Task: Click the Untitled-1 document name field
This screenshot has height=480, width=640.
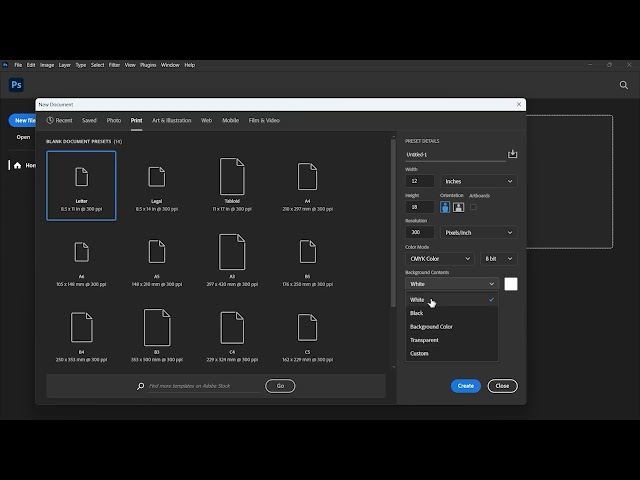Action: 455,155
